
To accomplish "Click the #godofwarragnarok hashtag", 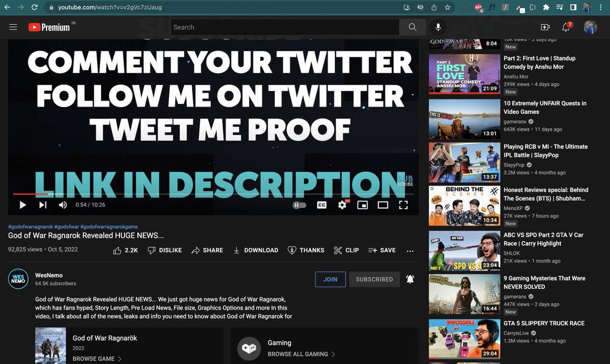I will [x=30, y=226].
